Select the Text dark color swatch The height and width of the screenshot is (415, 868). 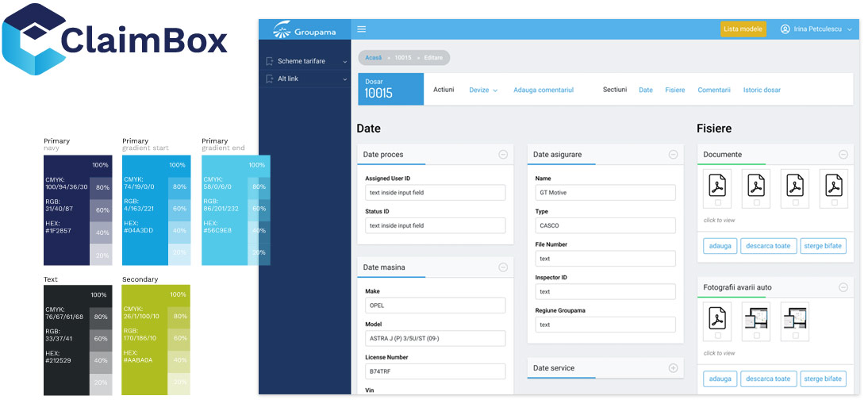click(x=78, y=340)
